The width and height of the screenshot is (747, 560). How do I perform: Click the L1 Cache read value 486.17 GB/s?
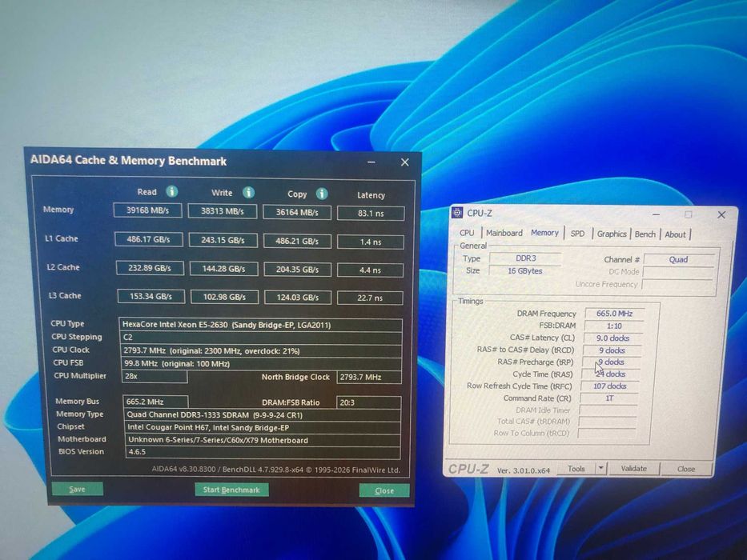click(149, 239)
